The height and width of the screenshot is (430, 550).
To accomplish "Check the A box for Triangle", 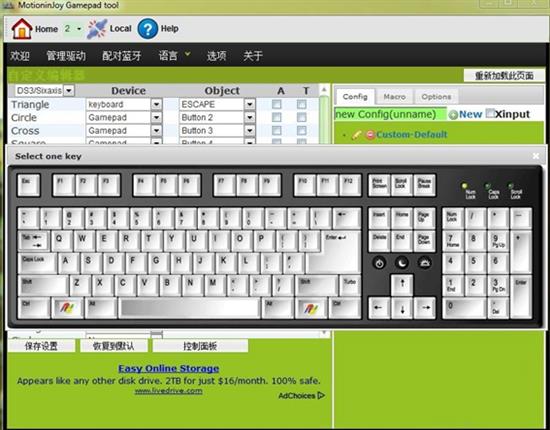I will [x=277, y=104].
